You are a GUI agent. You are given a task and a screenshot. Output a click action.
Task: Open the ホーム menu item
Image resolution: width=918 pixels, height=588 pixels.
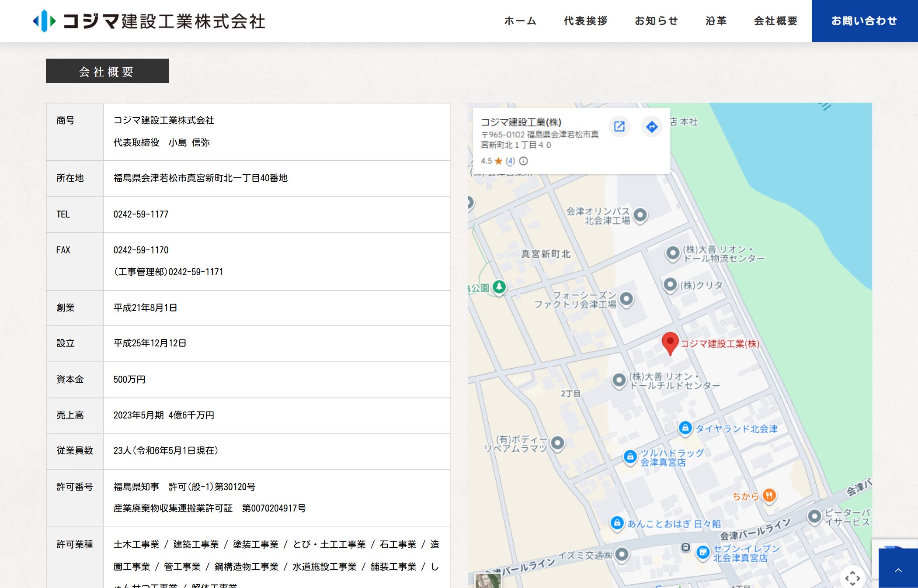tap(520, 21)
